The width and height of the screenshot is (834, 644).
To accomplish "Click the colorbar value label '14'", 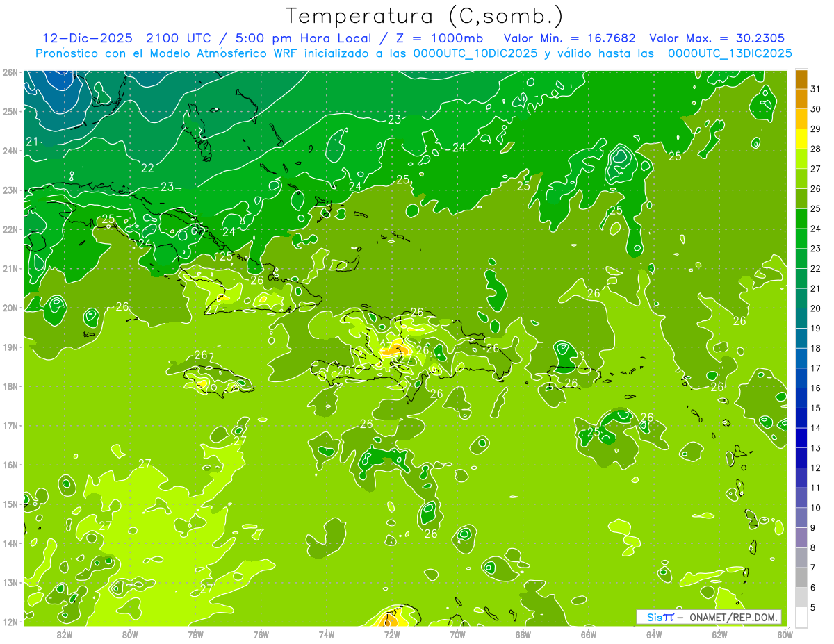I will click(815, 428).
